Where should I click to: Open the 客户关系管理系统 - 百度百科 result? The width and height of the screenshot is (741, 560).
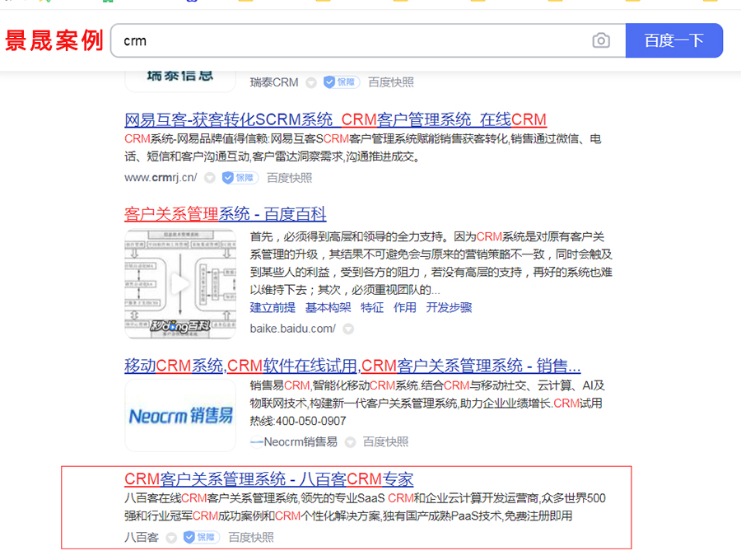tap(226, 214)
